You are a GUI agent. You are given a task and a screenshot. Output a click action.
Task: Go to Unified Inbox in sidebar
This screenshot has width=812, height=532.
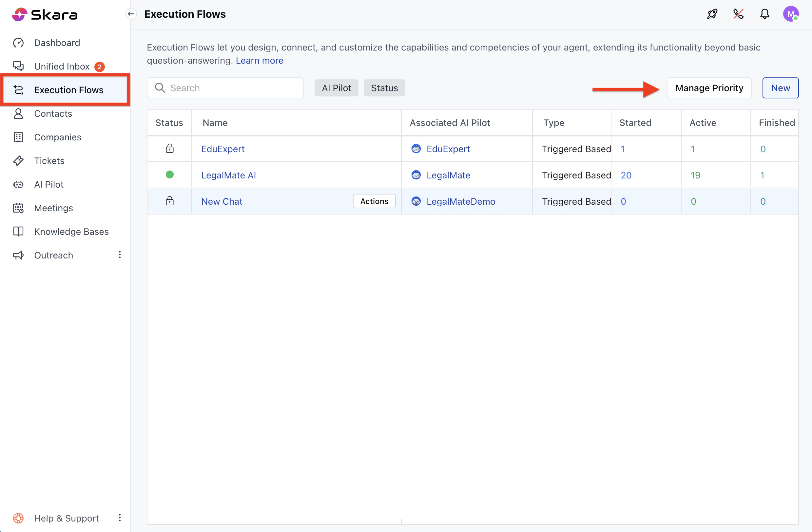click(x=62, y=66)
